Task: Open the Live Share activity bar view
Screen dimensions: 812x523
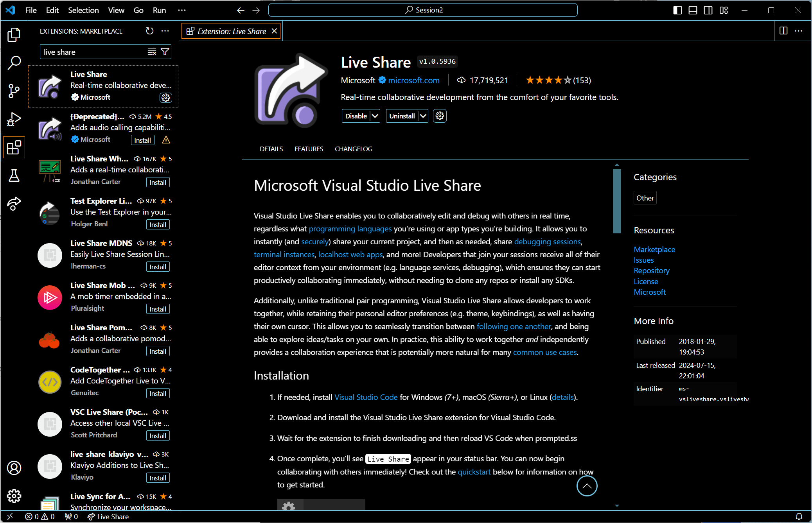Action: [14, 204]
